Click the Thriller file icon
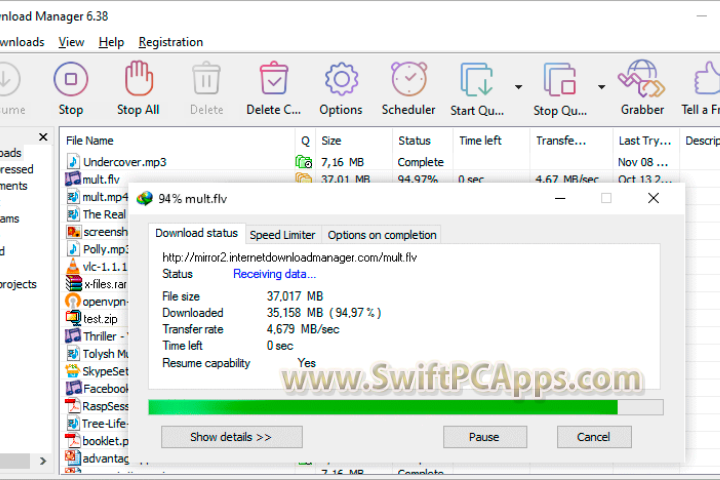The width and height of the screenshot is (720, 480). (x=73, y=336)
